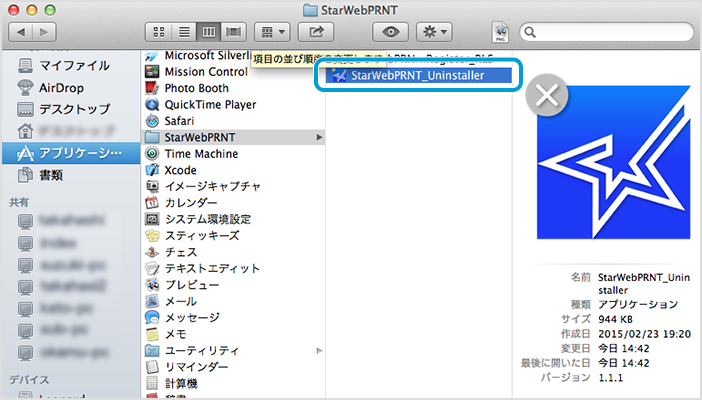Expand StarWebPRNT folder arrow

point(319,137)
